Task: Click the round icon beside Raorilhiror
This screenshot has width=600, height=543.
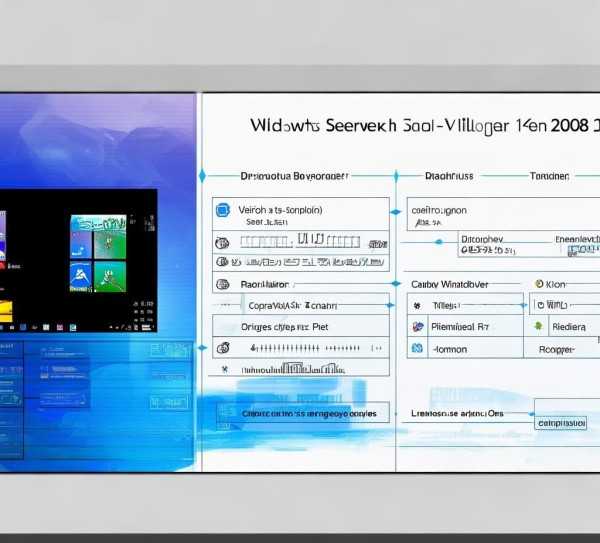Action: 223,284
